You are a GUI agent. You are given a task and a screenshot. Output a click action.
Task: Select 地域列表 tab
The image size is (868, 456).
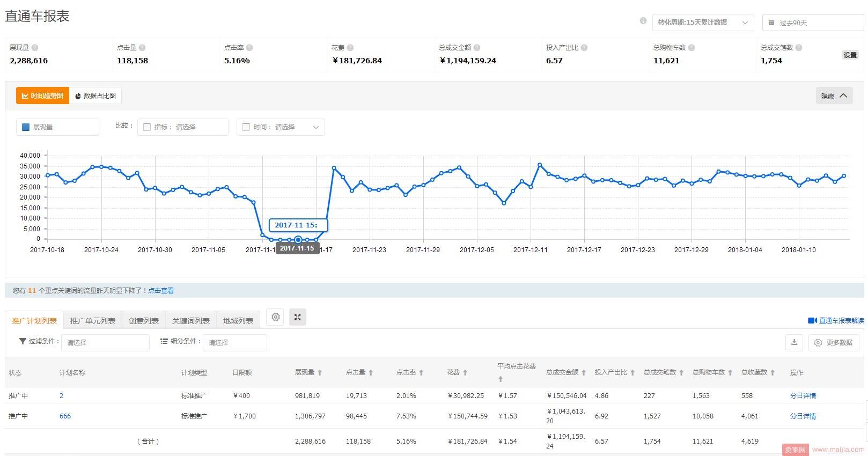coord(238,320)
